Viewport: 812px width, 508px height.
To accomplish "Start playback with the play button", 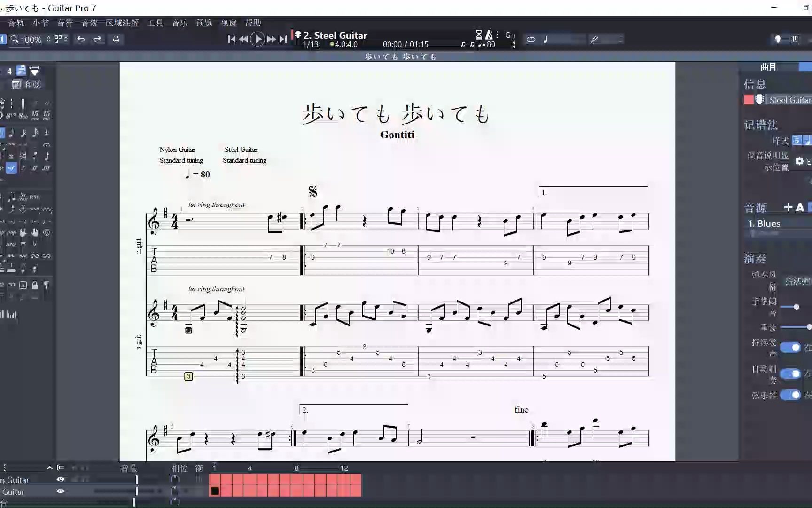I will click(258, 39).
